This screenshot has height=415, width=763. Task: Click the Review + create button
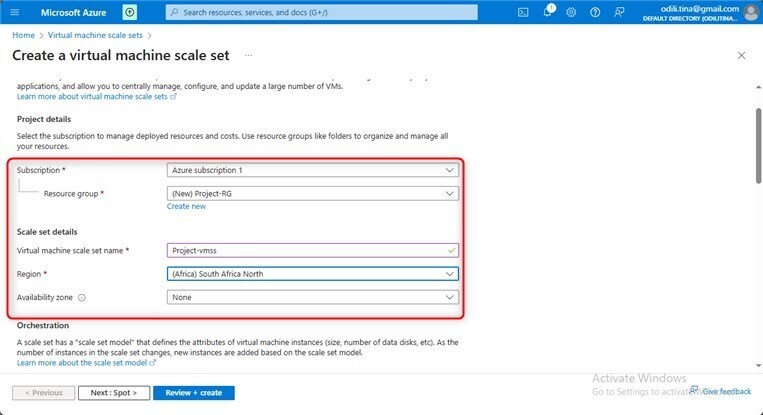coord(194,393)
